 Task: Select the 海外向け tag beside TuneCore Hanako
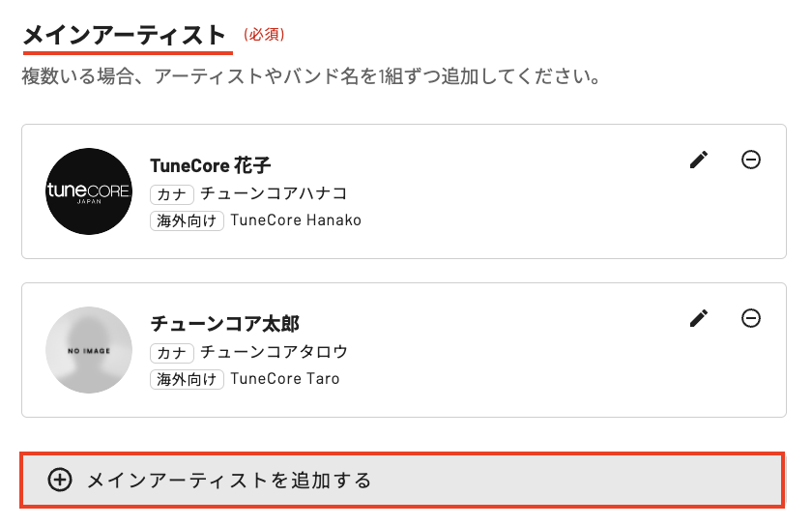(x=188, y=220)
